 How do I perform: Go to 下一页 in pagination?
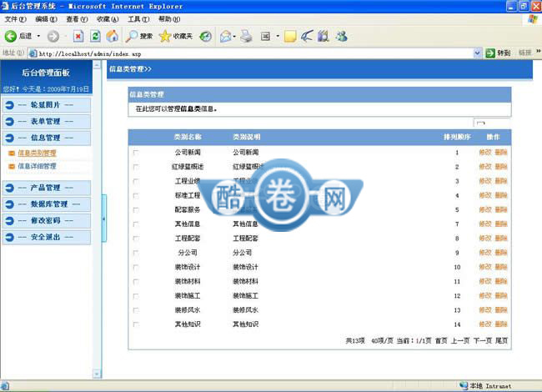pos(483,341)
